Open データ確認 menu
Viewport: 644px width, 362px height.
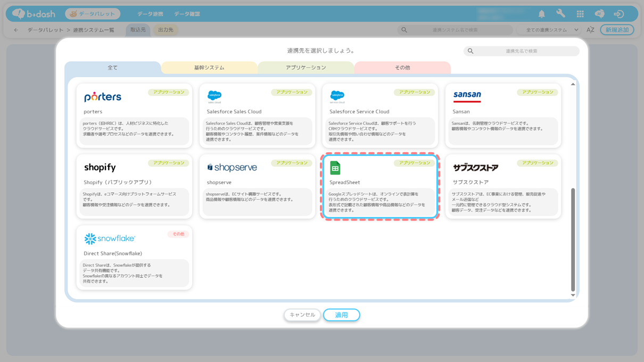(x=187, y=14)
